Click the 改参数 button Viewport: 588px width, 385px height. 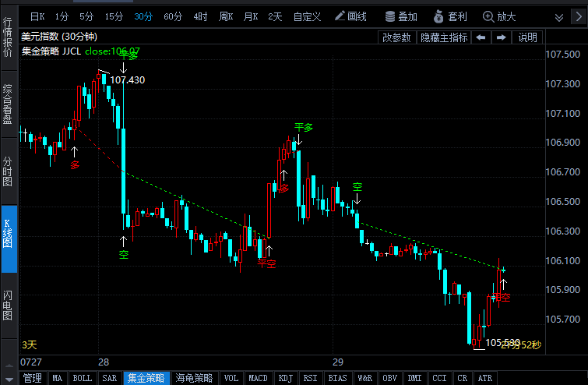[x=396, y=37]
